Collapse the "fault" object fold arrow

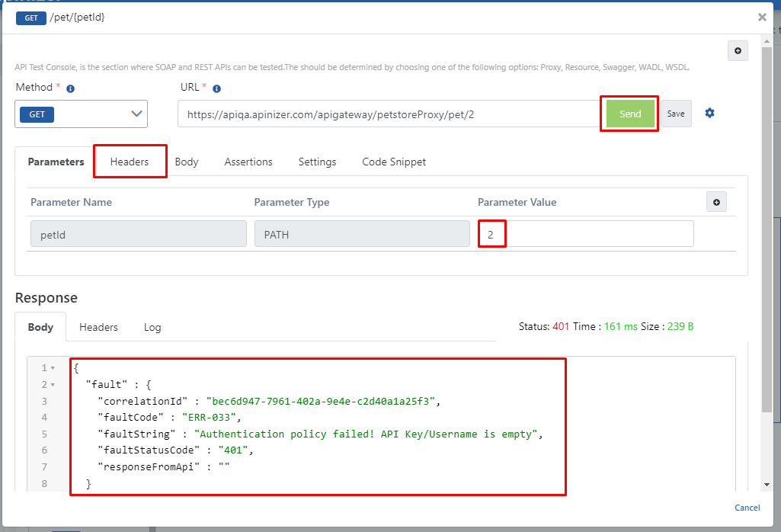click(x=53, y=385)
